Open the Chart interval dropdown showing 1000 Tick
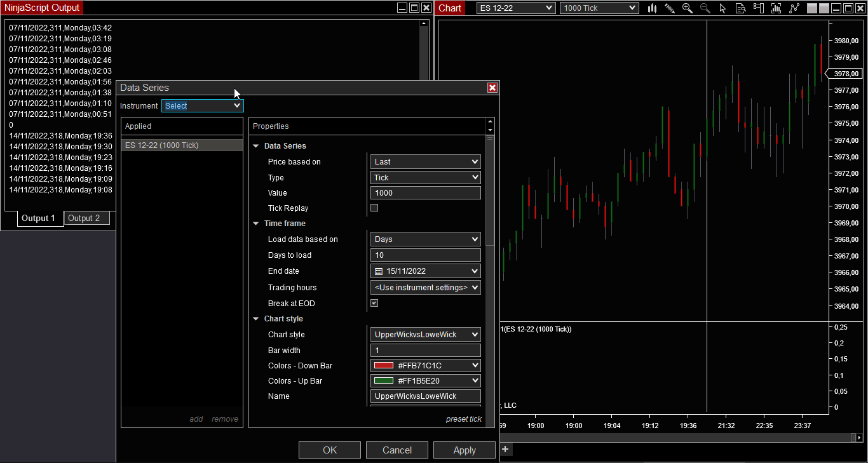 click(599, 8)
